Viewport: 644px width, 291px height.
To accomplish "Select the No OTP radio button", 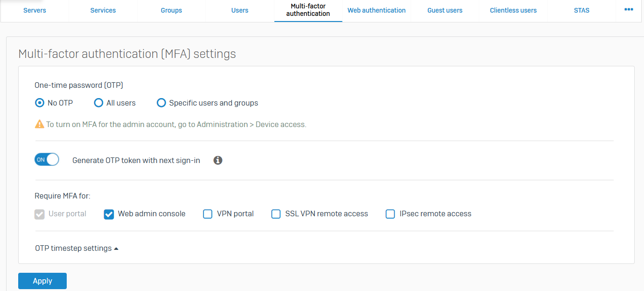I will click(x=40, y=103).
